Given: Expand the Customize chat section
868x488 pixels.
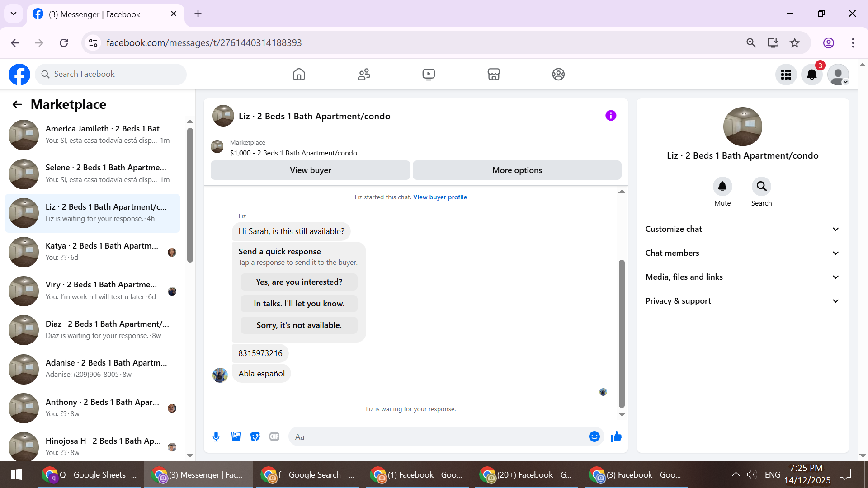Looking at the screenshot, I should [x=742, y=229].
